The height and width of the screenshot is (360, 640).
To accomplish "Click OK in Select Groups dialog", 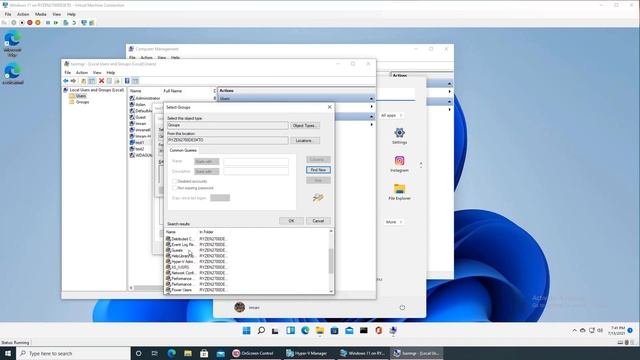I will (x=291, y=221).
